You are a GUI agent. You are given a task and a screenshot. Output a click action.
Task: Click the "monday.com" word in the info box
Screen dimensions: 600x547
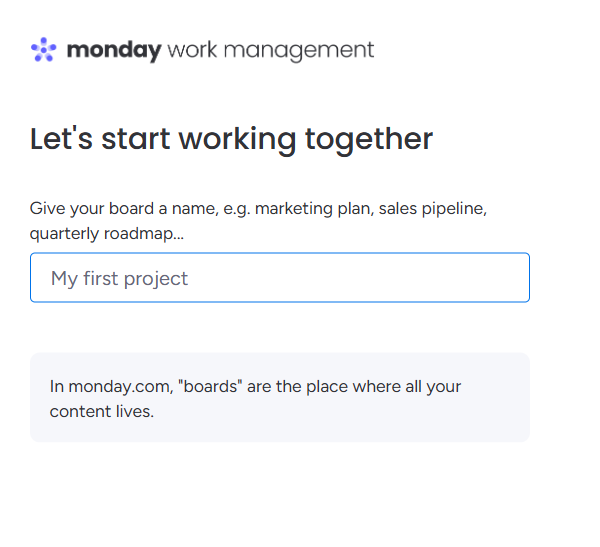[121, 387]
